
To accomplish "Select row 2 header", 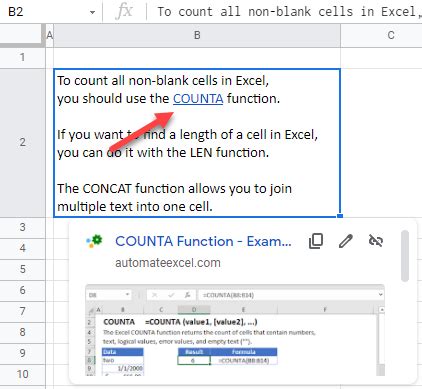I will 22,143.
